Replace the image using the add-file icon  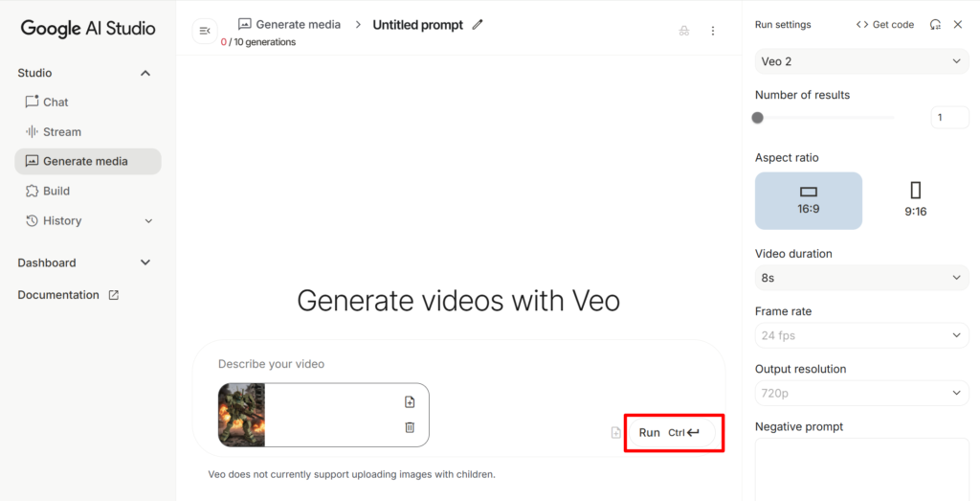(x=410, y=401)
